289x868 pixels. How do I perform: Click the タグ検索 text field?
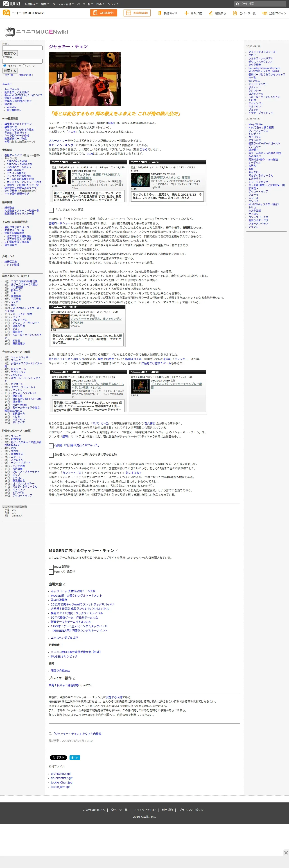(23, 61)
